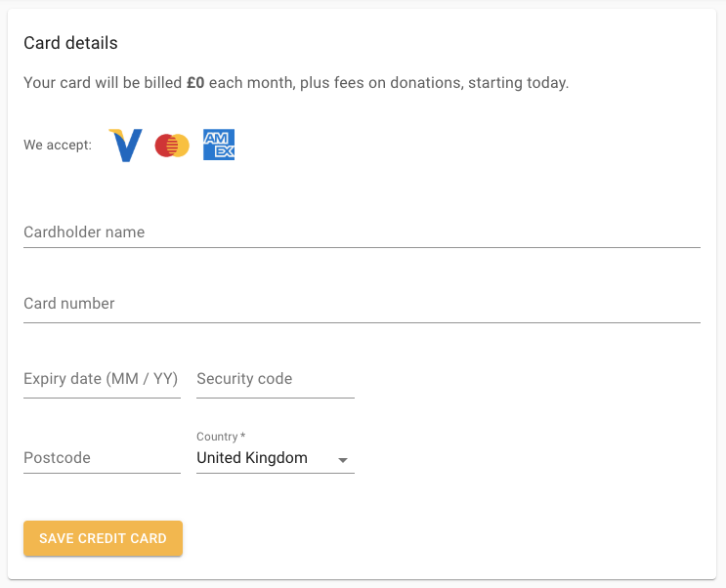Expand the Country list using its arrow
The image size is (726, 588).
(x=343, y=459)
